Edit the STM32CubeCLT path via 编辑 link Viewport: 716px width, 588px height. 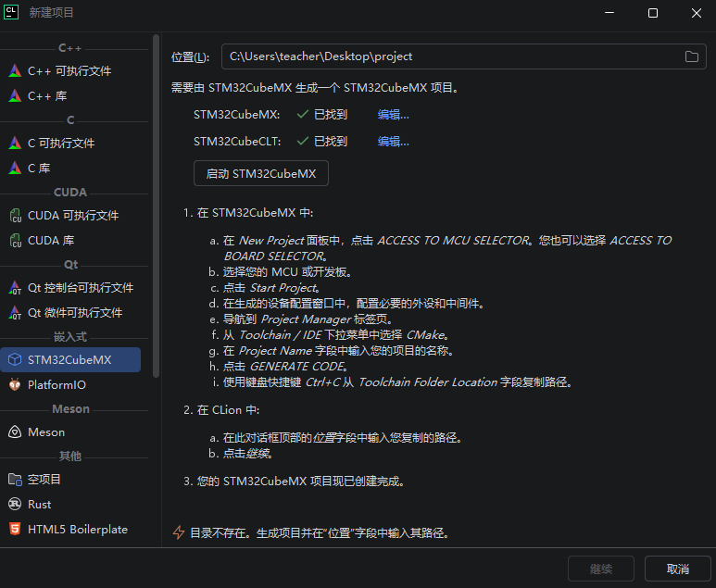[x=393, y=142]
